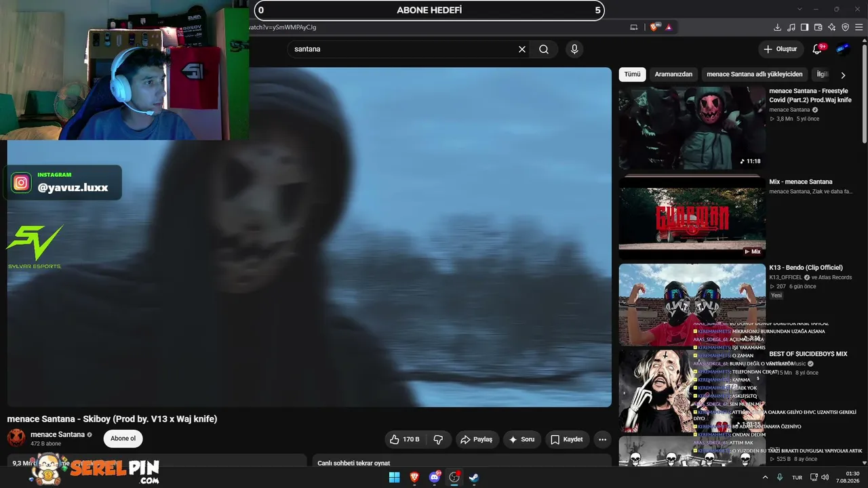Select the Tümü filter chip
The height and width of the screenshot is (488, 868).
pyautogui.click(x=632, y=75)
